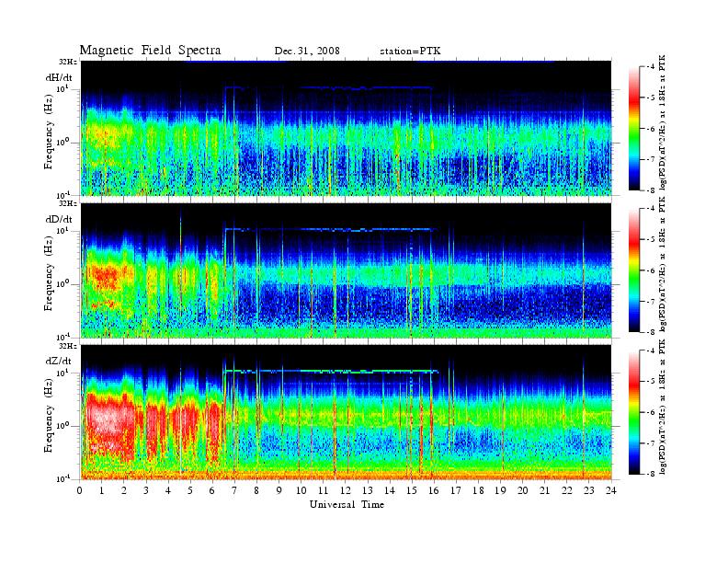Click the color scale bar beside dH/dt

[x=634, y=128]
